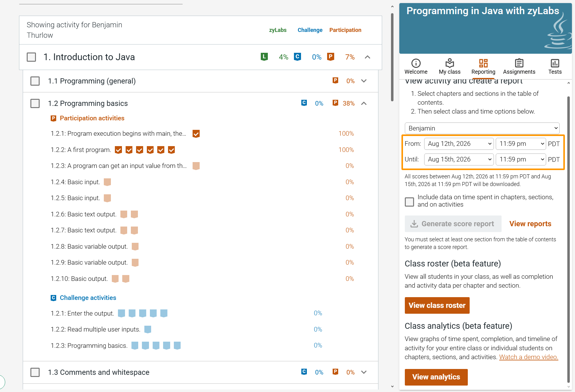This screenshot has height=392, width=575.
Task: Click the main page vertical scrollbar thumb
Action: click(392, 57)
